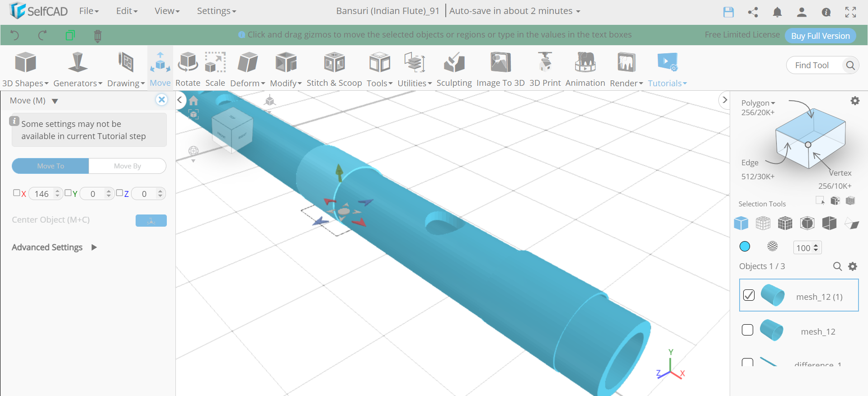Uncheck the mesh_12 (1) object checkbox
868x396 pixels.
pos(749,295)
